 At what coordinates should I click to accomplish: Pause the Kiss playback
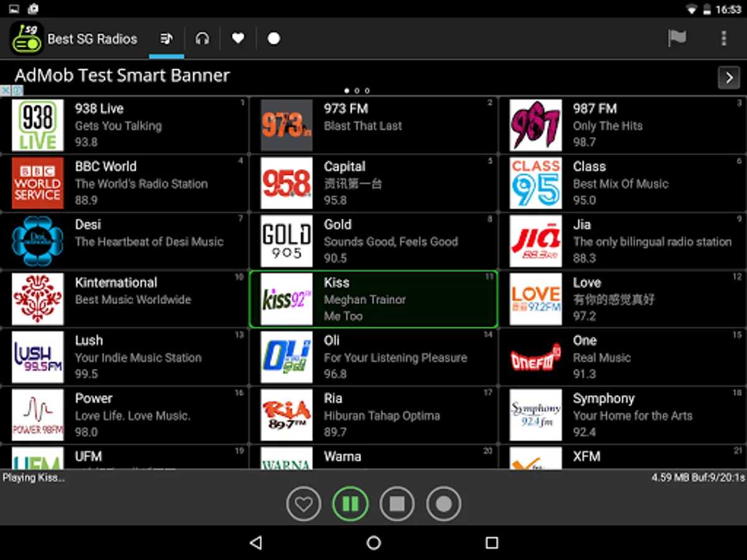click(x=350, y=503)
